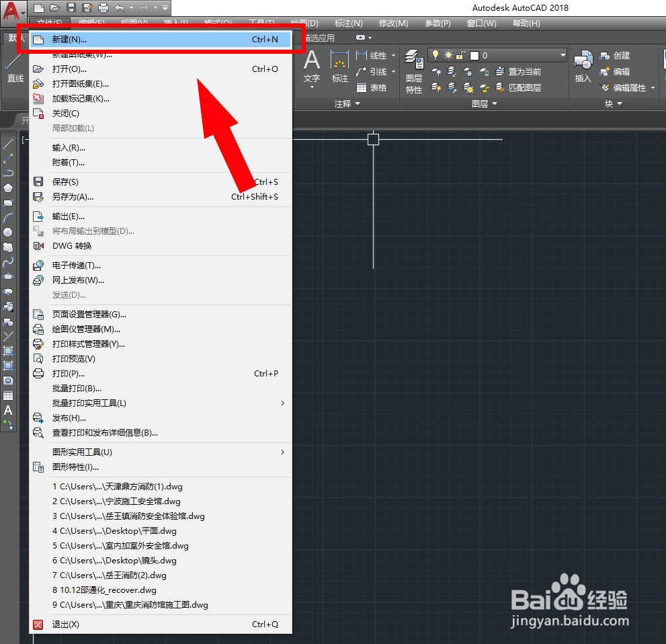Screen dimensions: 666x644
Task: Open 页面设置管理器(G)... entry
Action: click(161, 315)
